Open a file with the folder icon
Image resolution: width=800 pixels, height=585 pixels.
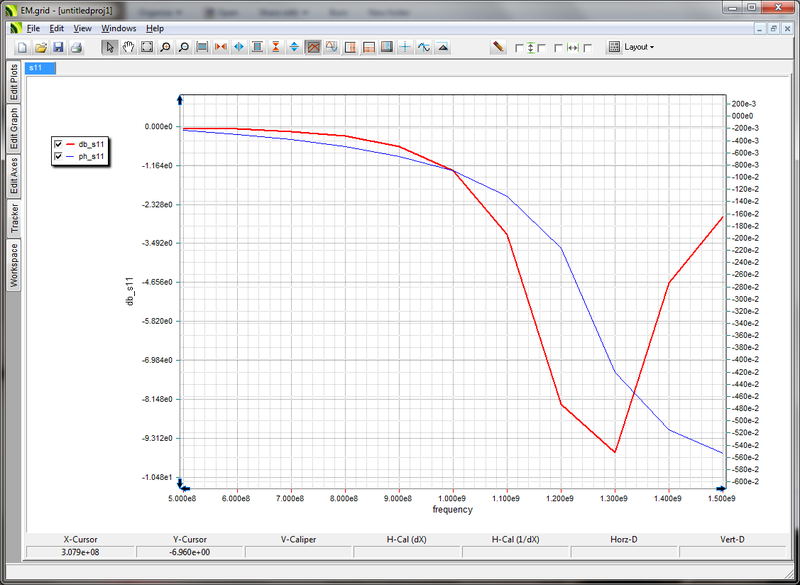[41, 47]
